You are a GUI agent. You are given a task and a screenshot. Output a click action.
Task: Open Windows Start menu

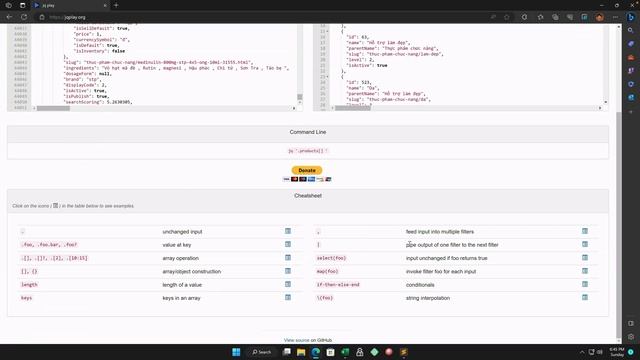point(236,352)
